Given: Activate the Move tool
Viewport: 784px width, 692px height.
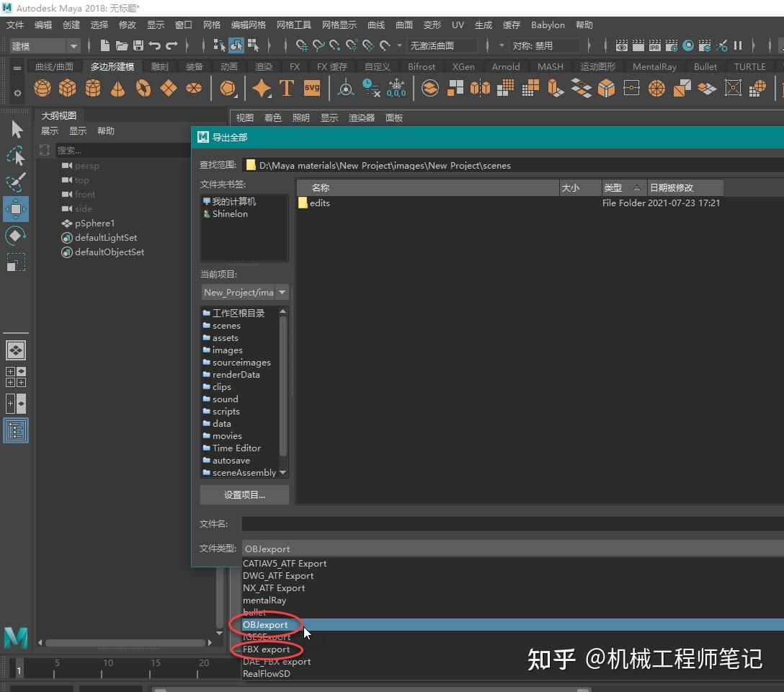Looking at the screenshot, I should coord(16,209).
